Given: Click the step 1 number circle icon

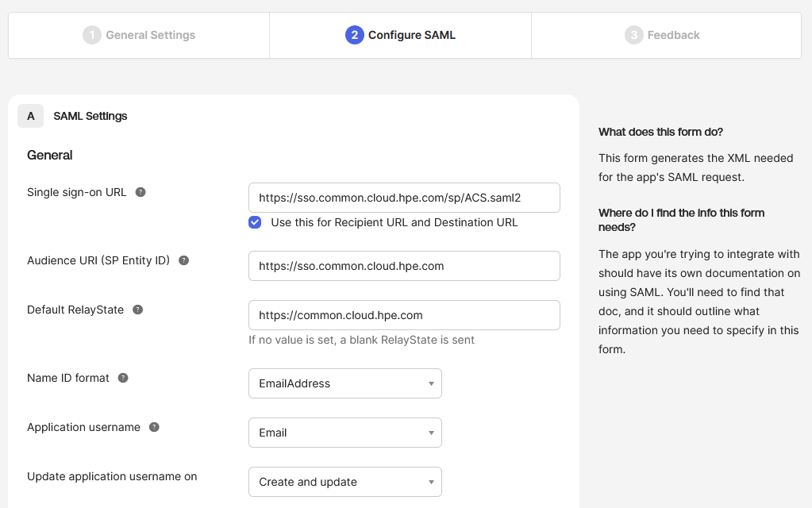Looking at the screenshot, I should click(x=92, y=35).
